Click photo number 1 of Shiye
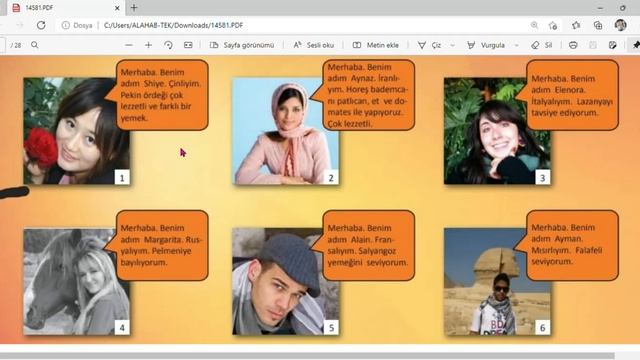640x360 pixels. pyautogui.click(x=77, y=131)
